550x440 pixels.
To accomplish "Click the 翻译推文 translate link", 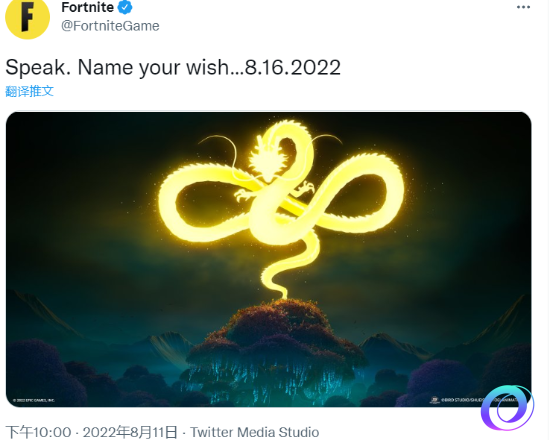I will pyautogui.click(x=29, y=91).
